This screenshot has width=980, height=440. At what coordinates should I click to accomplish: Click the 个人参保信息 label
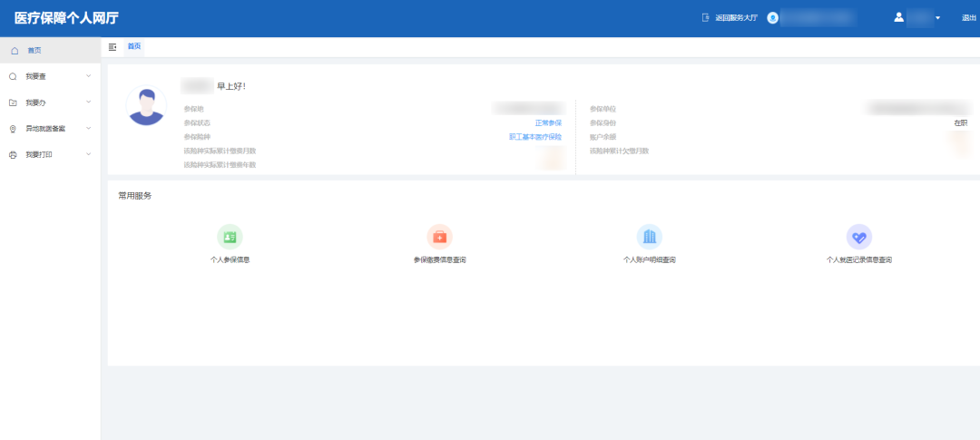230,260
